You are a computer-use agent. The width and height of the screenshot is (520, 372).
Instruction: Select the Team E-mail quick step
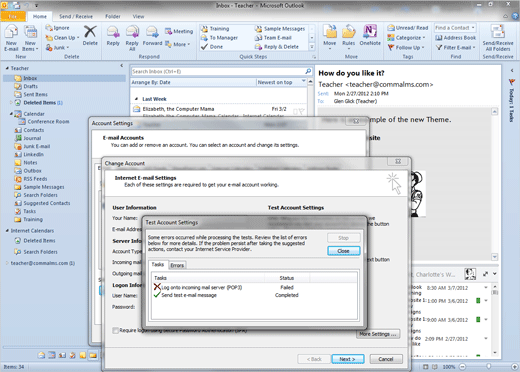tap(273, 38)
